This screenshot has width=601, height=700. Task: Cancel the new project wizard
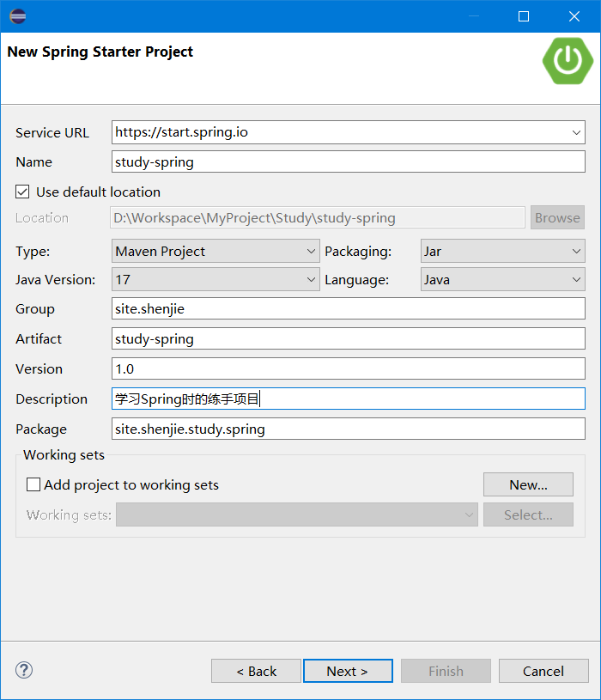click(x=543, y=671)
